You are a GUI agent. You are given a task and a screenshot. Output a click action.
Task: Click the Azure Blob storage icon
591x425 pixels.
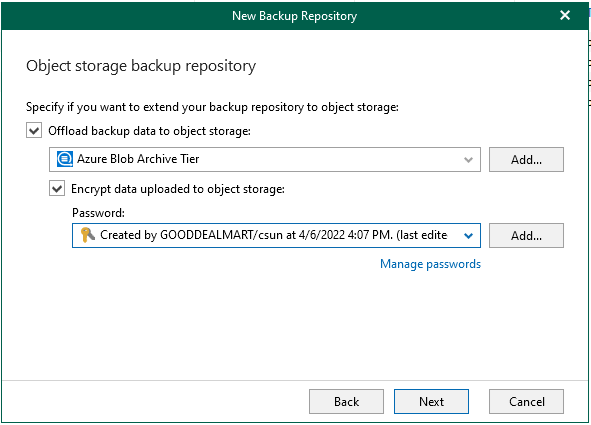pyautogui.click(x=64, y=159)
